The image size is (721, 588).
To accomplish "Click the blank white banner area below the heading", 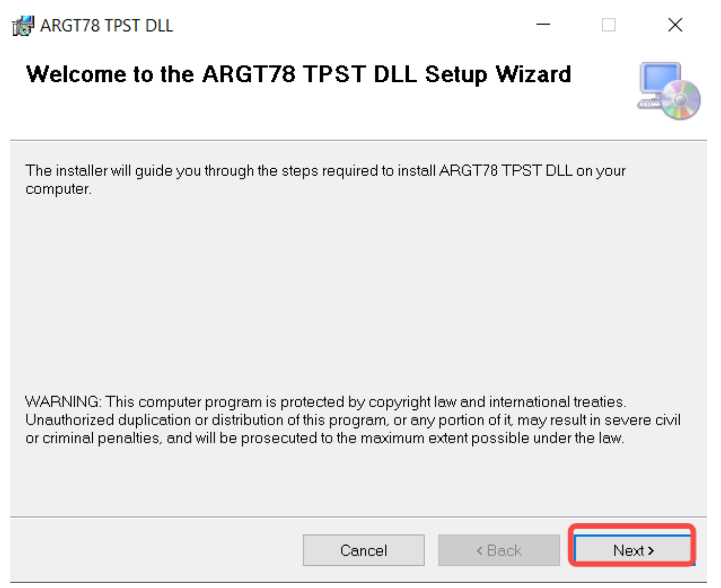I will 311,114.
